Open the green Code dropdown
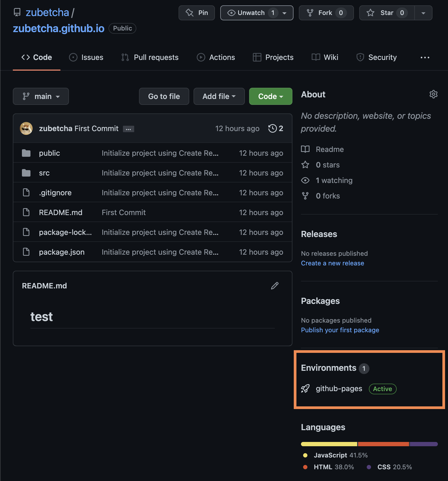This screenshot has height=481, width=448. coord(271,96)
